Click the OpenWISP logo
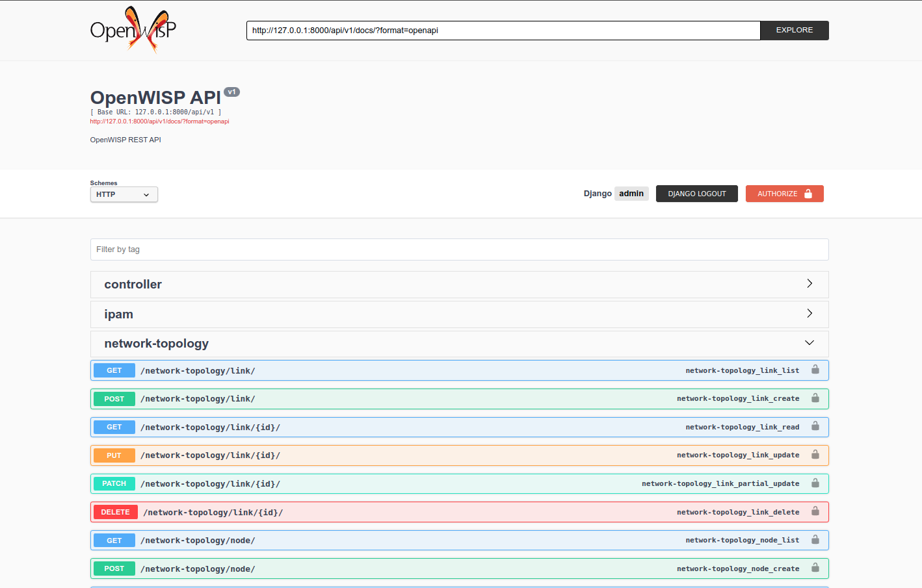Image resolution: width=922 pixels, height=588 pixels. (x=133, y=30)
